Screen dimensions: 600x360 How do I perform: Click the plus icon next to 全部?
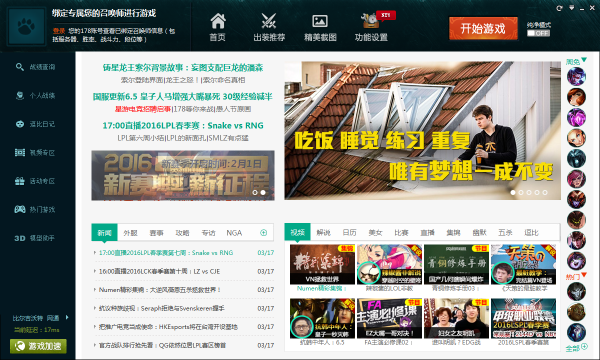pos(584,347)
